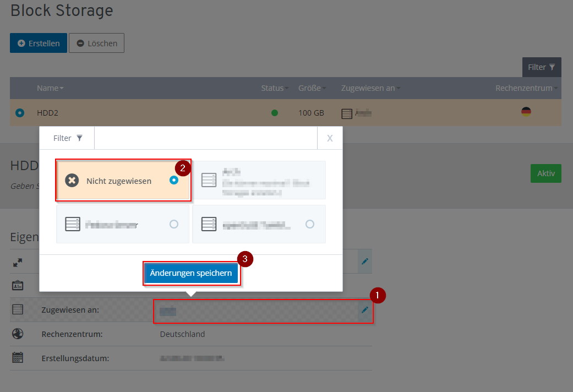Open the dark Filter button above table
This screenshot has width=573, height=392.
[x=542, y=67]
